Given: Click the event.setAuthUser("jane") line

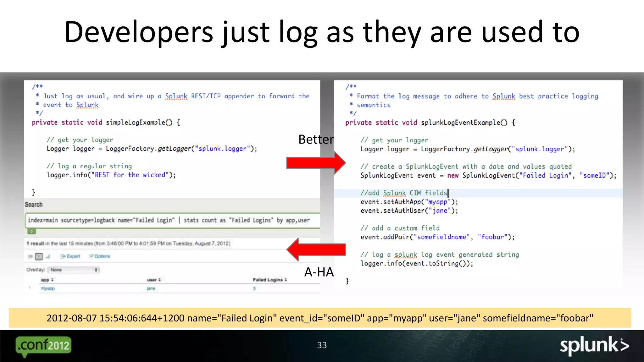Looking at the screenshot, I should 409,211.
